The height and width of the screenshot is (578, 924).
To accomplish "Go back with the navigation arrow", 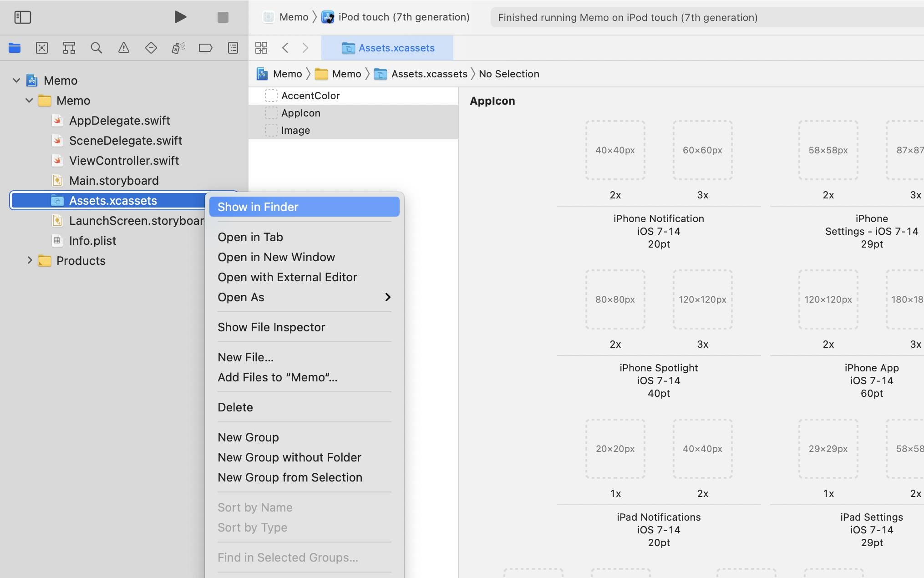I will point(285,48).
